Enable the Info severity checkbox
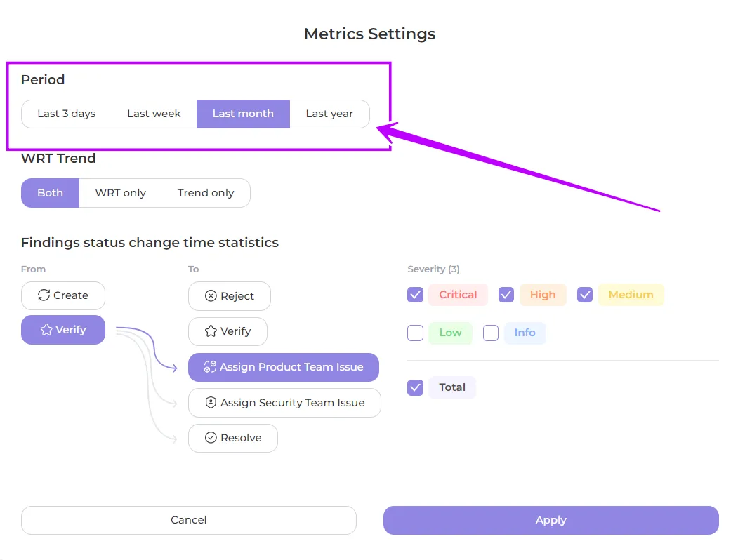745x560 pixels. (491, 333)
